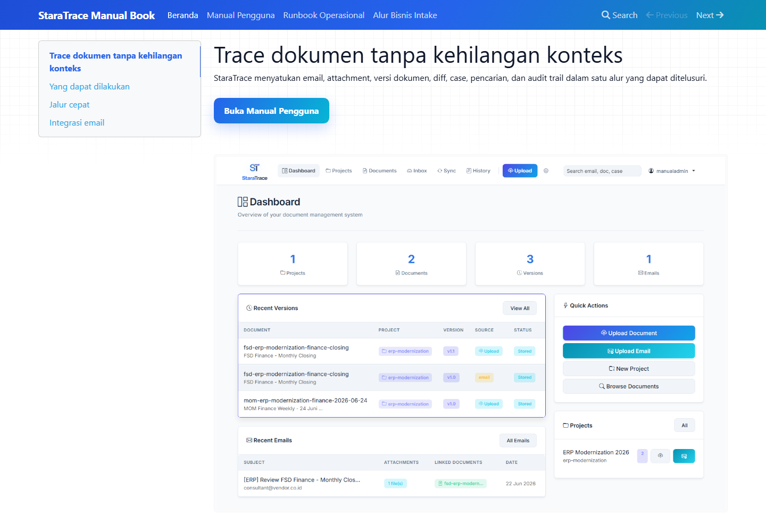Open Runbook Operasional in the top menu
The height and width of the screenshot is (532, 766).
point(323,15)
